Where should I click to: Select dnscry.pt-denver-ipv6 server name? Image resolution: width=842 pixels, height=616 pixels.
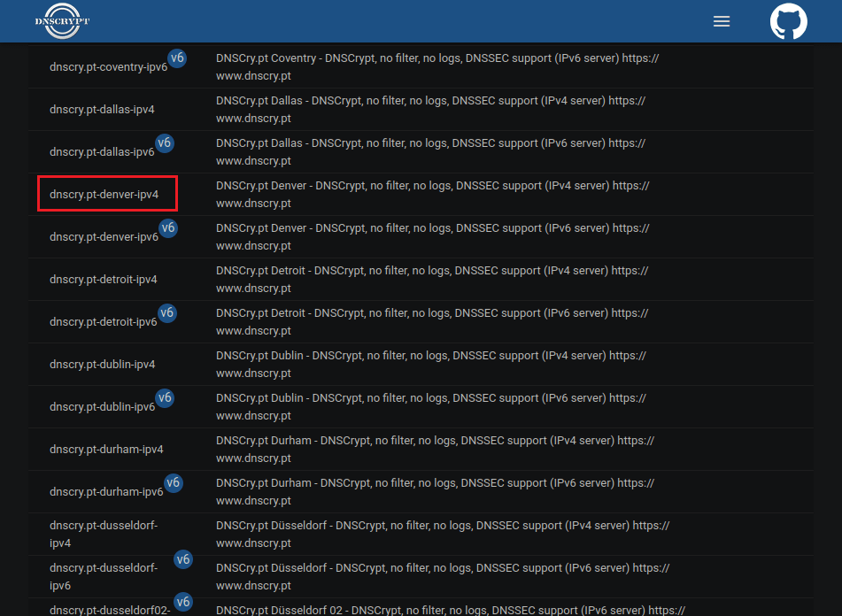coord(104,236)
